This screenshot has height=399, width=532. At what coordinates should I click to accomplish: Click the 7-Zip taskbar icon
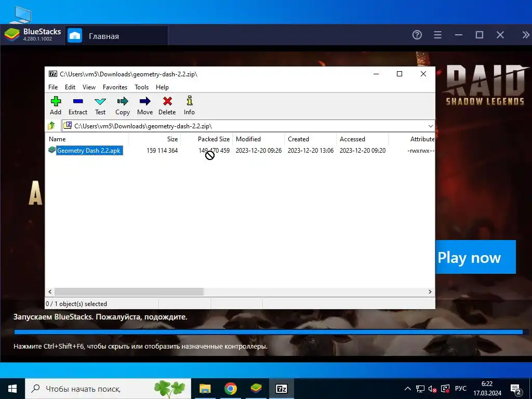(282, 389)
